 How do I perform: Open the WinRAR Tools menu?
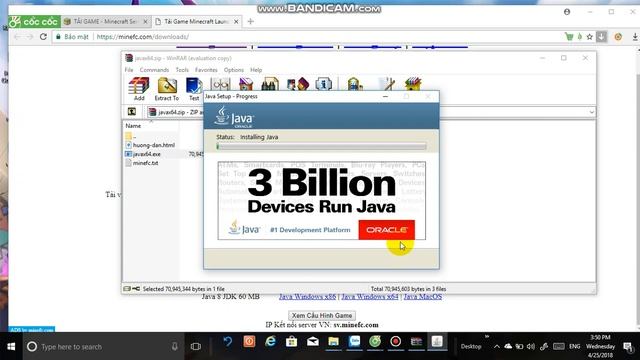coord(182,70)
